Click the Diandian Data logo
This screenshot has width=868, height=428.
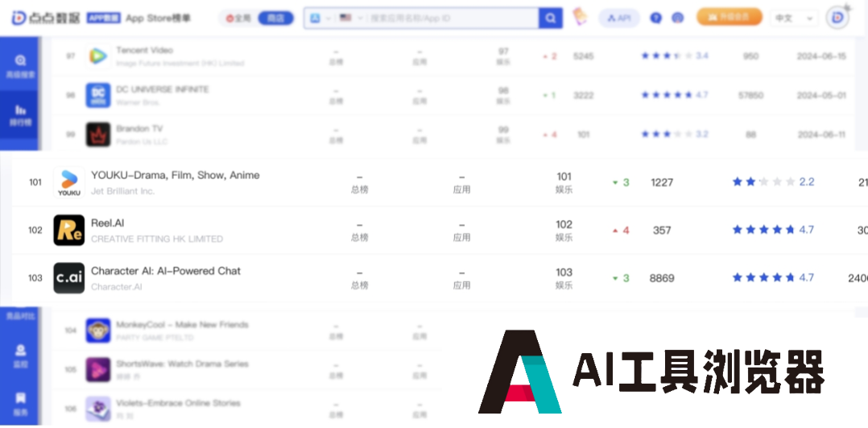click(46, 18)
